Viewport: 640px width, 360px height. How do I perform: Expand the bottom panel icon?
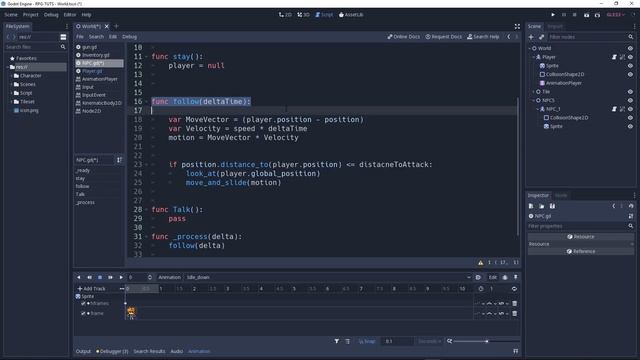(516, 351)
